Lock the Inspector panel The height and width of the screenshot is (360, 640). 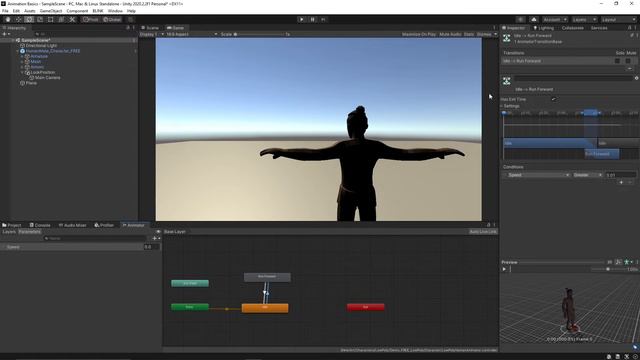point(629,28)
